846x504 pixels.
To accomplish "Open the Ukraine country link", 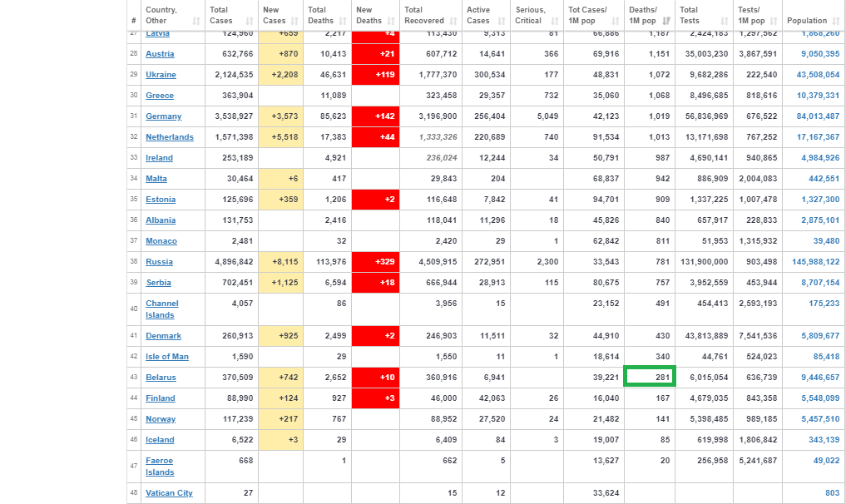I will [x=161, y=75].
